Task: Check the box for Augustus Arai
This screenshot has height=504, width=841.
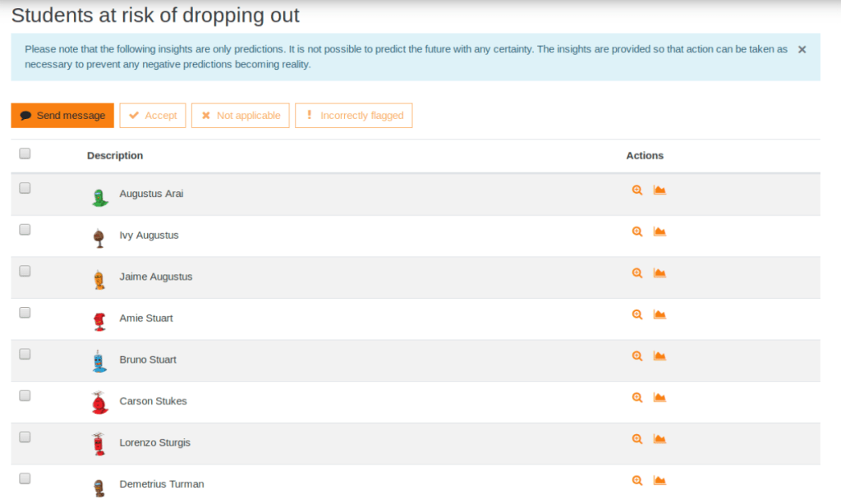Action: 25,188
